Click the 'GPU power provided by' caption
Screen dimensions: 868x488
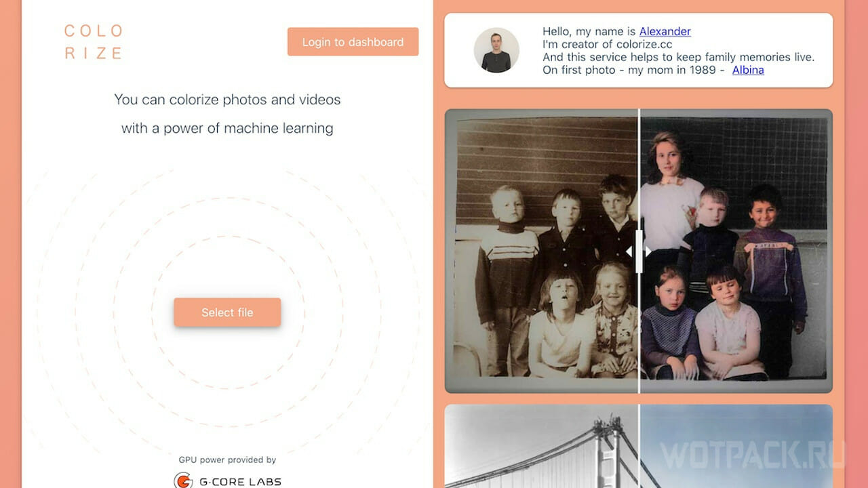227,460
